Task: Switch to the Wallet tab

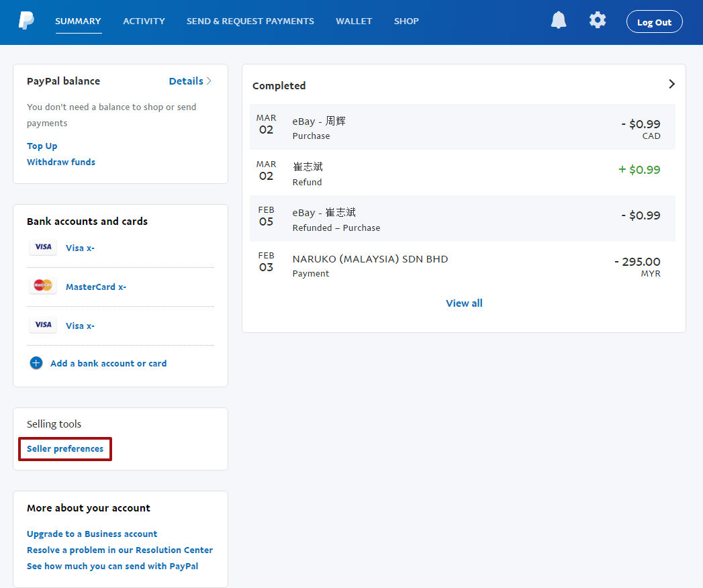Action: (354, 21)
